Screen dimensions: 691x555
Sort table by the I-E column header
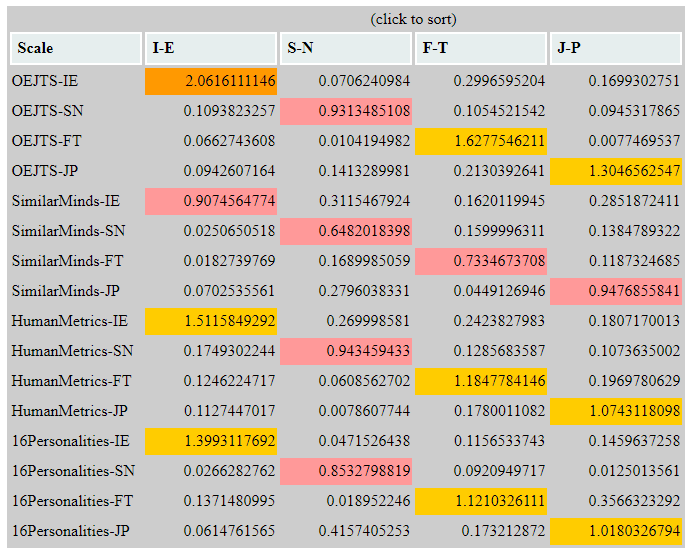[211, 48]
